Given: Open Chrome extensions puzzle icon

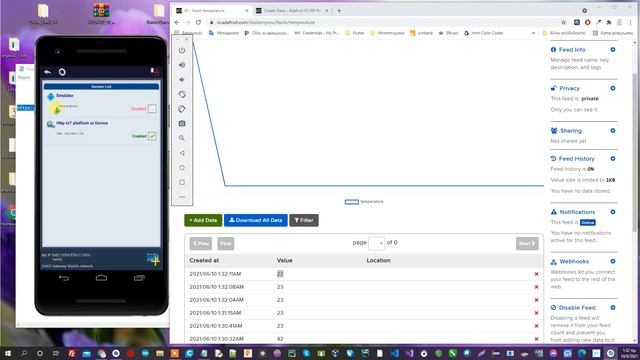Looking at the screenshot, I should [x=609, y=22].
